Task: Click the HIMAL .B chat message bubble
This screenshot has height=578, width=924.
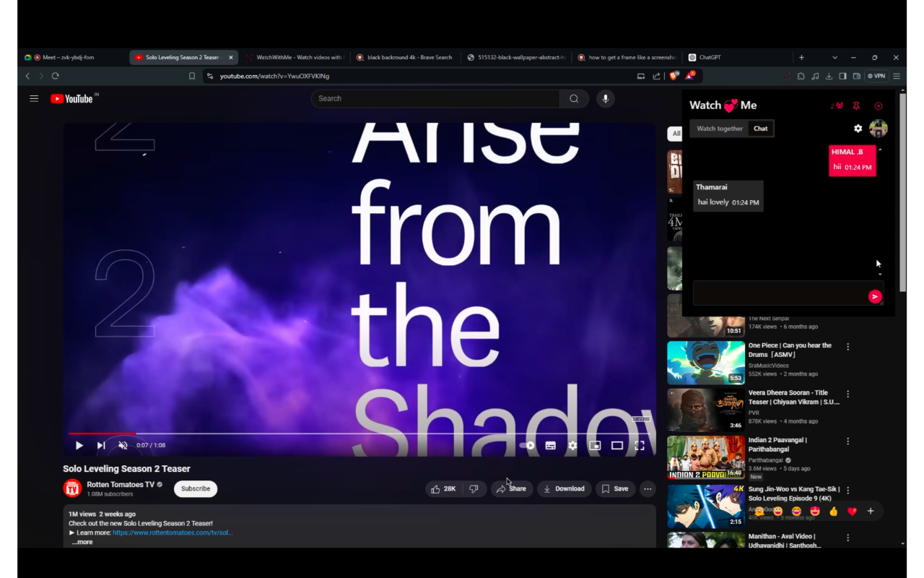Action: click(x=853, y=160)
